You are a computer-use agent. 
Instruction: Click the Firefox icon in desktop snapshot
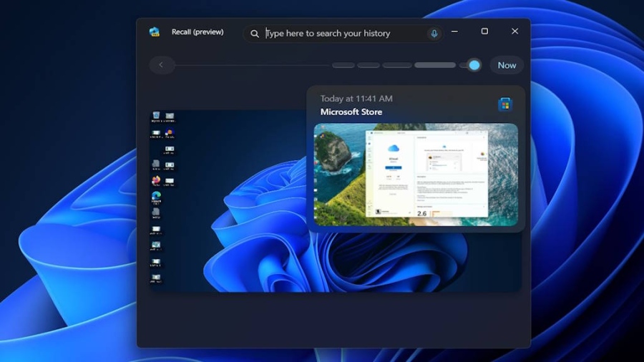[x=156, y=180]
